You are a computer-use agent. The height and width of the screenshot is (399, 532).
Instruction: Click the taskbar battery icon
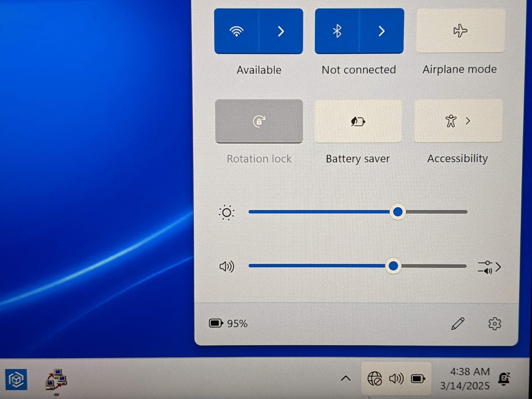(x=418, y=378)
